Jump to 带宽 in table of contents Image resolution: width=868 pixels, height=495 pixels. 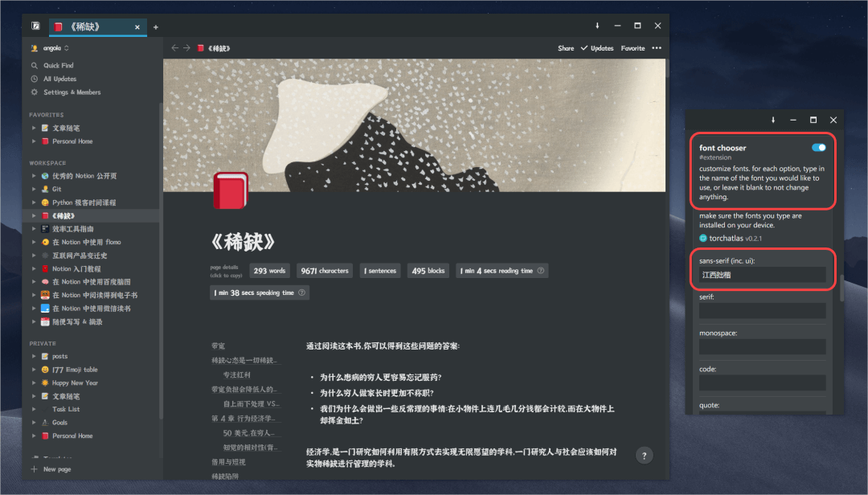[218, 346]
